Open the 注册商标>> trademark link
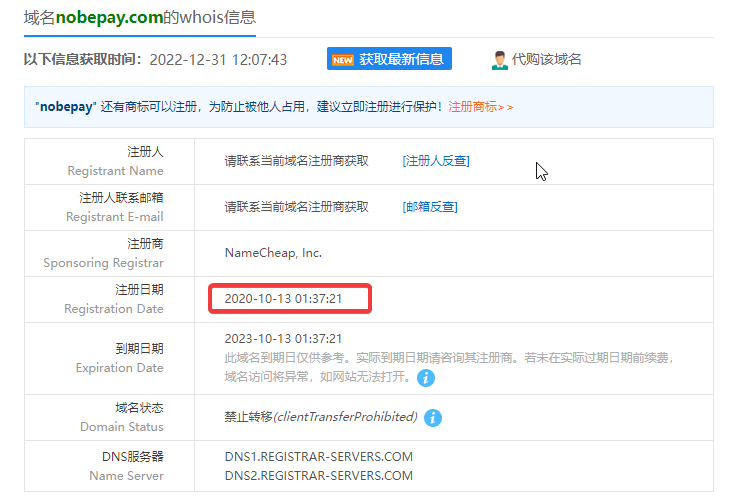The width and height of the screenshot is (729, 503). (480, 107)
